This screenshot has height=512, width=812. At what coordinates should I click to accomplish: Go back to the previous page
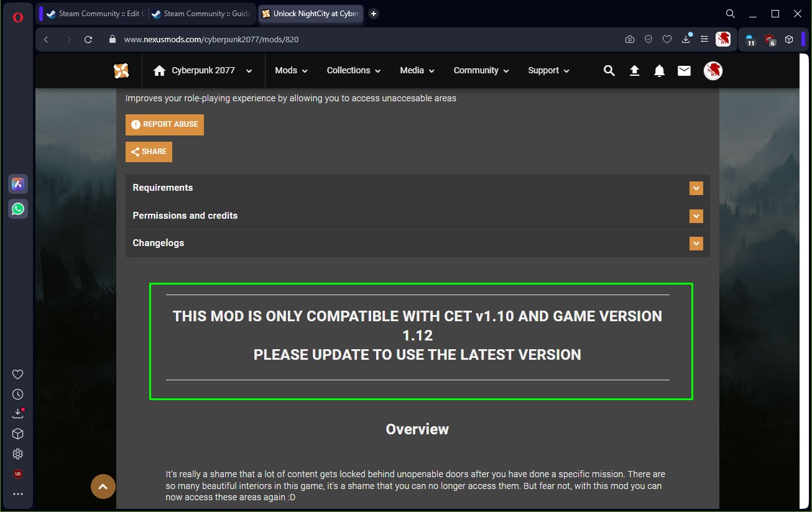46,39
